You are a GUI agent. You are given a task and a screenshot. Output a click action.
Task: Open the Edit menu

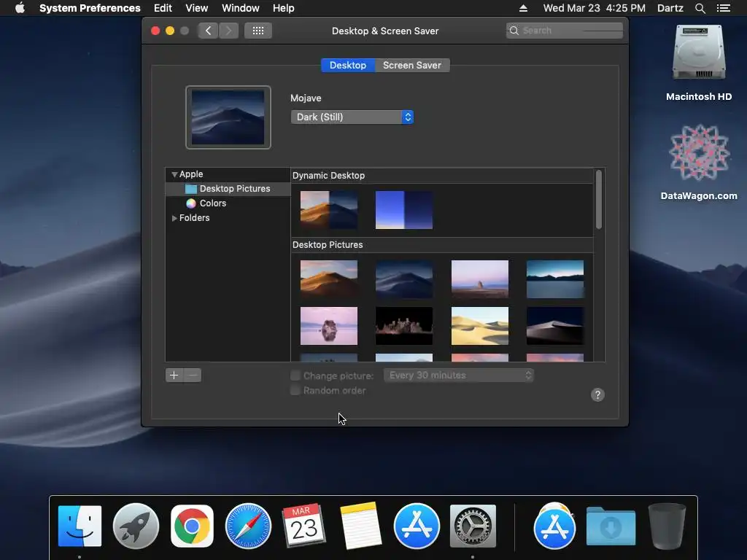pos(163,8)
